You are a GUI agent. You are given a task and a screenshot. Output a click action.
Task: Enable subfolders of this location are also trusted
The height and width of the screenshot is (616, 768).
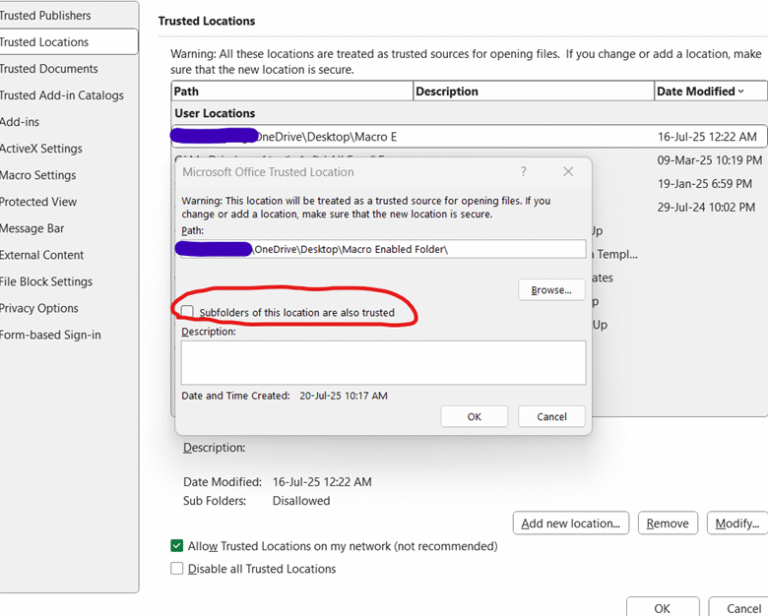tap(189, 313)
